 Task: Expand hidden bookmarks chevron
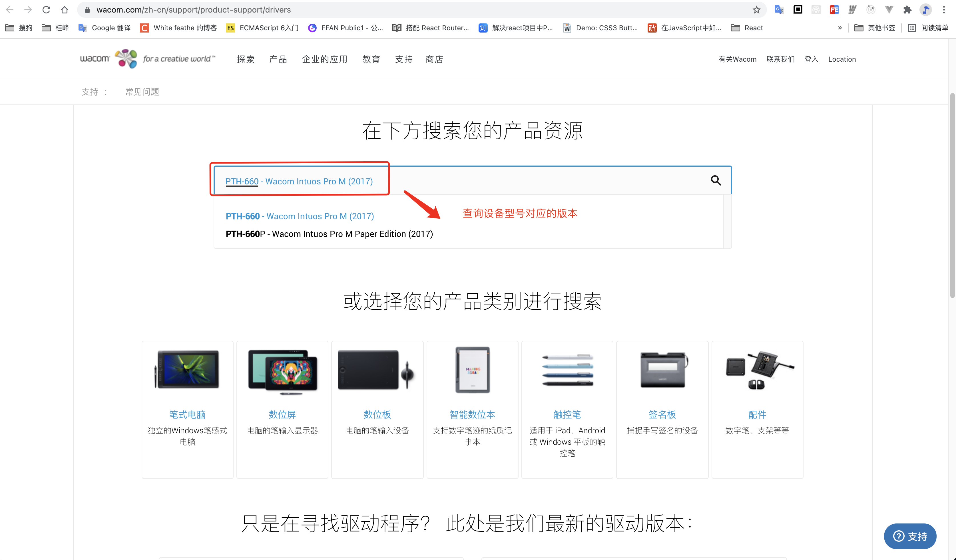(x=840, y=28)
